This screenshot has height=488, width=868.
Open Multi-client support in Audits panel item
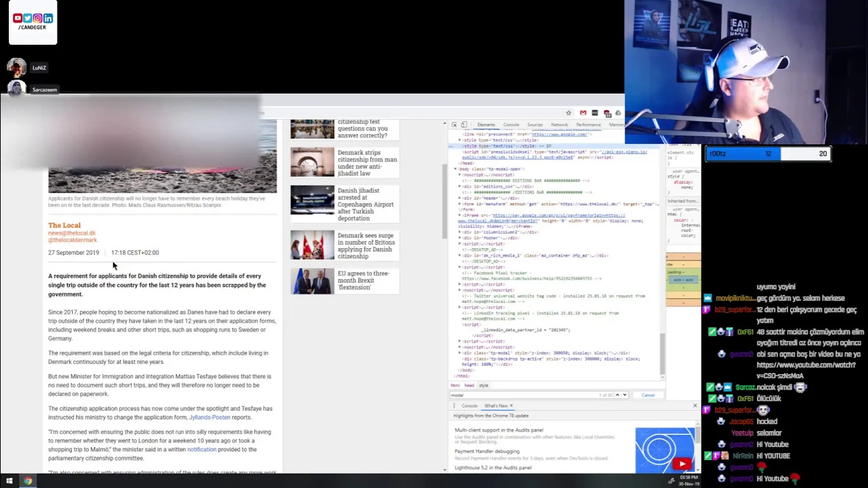click(499, 430)
